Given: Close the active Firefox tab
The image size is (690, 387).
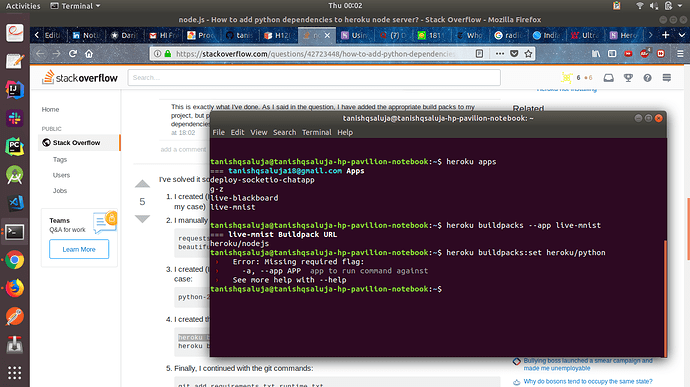Looking at the screenshot, I should point(327,35).
